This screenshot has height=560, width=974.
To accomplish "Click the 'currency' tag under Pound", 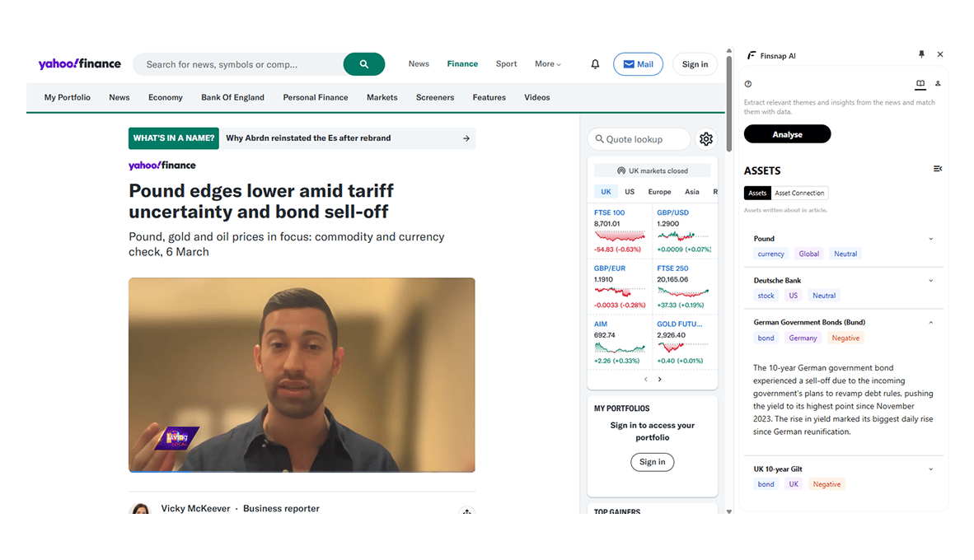I will coord(770,254).
